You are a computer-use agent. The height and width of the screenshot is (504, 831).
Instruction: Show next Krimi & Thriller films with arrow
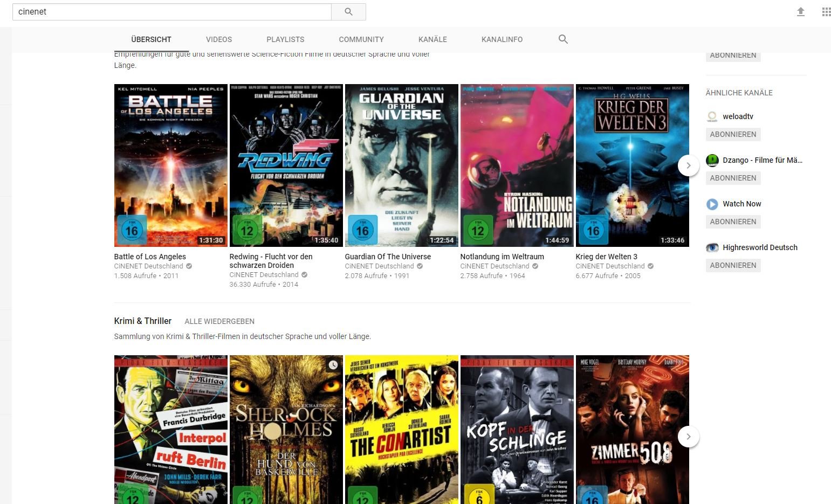point(688,437)
